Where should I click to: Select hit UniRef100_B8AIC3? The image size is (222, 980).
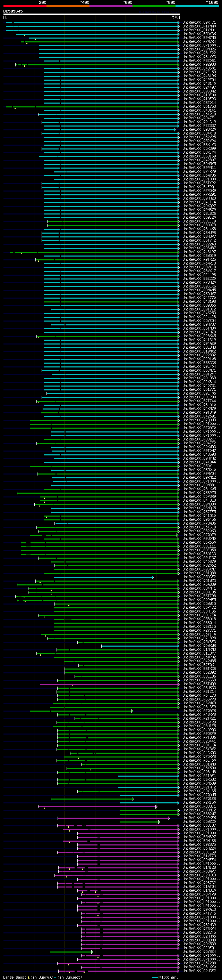(199, 554)
